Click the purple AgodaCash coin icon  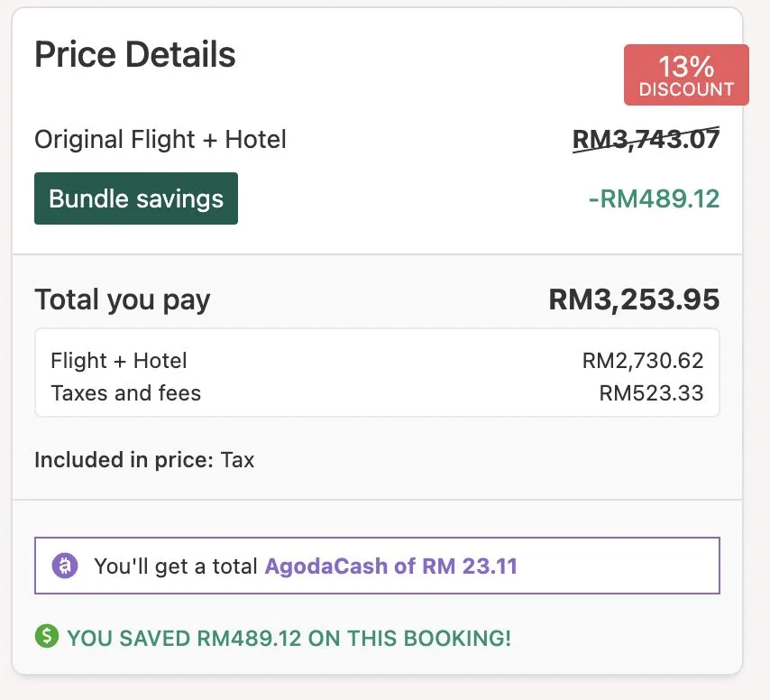coord(65,566)
